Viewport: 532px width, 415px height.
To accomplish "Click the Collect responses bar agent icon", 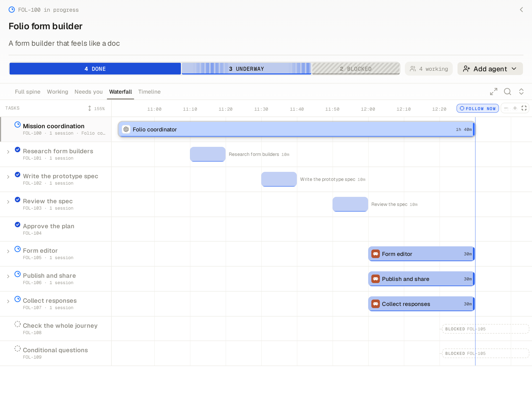I will (376, 304).
